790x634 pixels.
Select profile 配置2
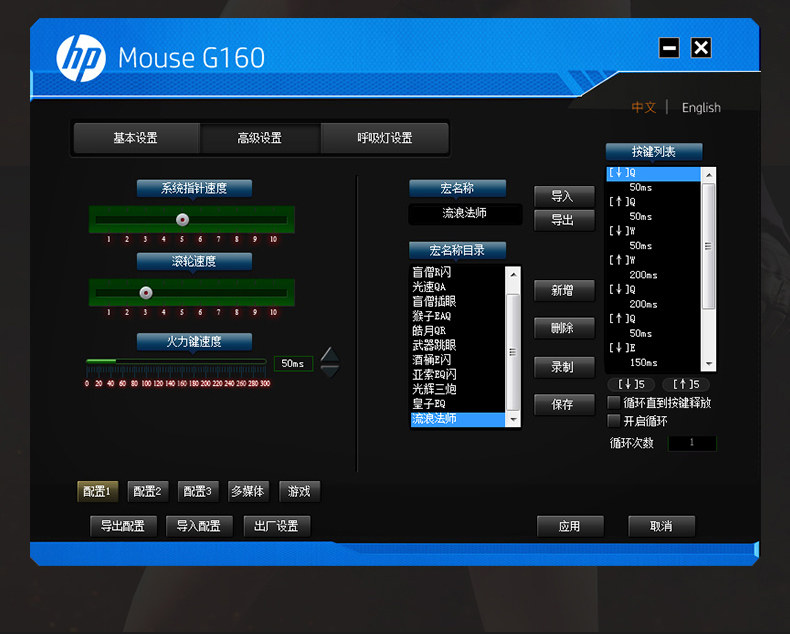point(148,491)
